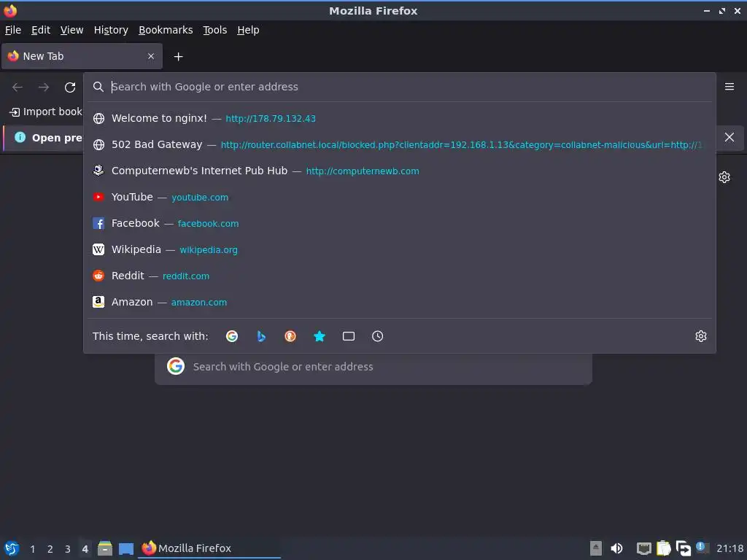Open Computernewb's Internet Pub Hub suggestion
Image resolution: width=747 pixels, height=560 pixels.
tap(400, 171)
